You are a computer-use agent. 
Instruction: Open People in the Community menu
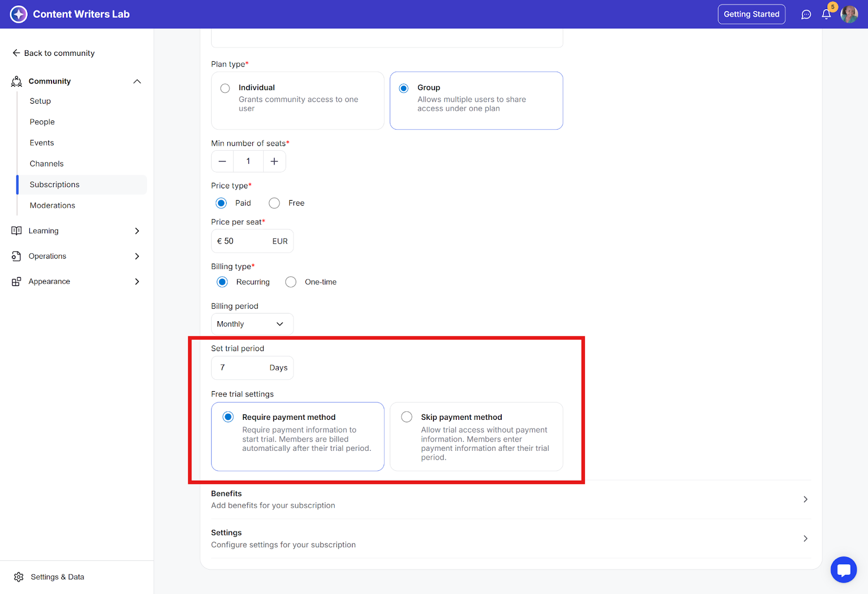tap(42, 122)
